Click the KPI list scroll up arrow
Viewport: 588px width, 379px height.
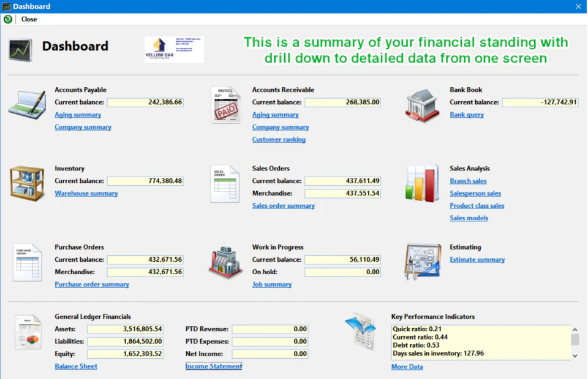coord(575,329)
